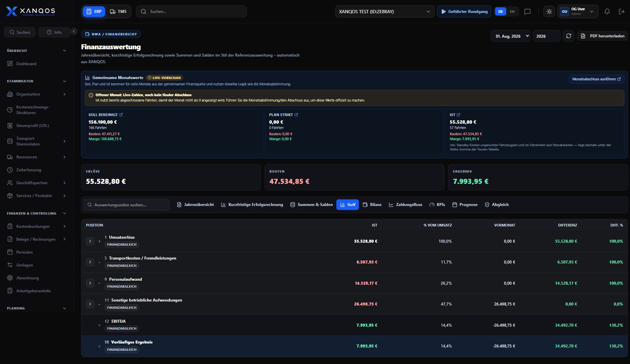Switch language to EN
The height and width of the screenshot is (364, 630).
pos(512,12)
